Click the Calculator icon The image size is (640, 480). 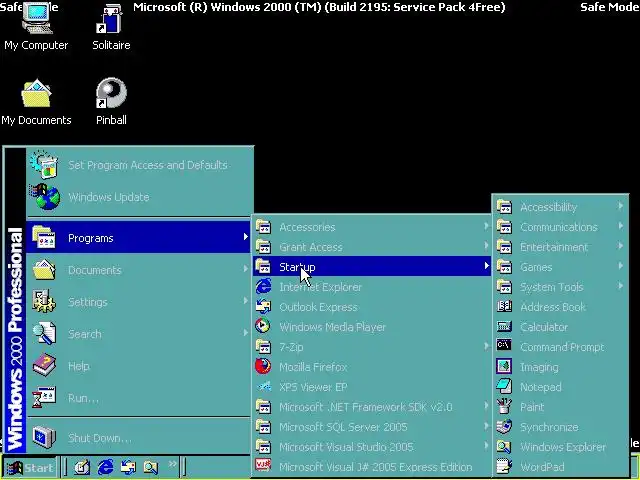tap(504, 327)
